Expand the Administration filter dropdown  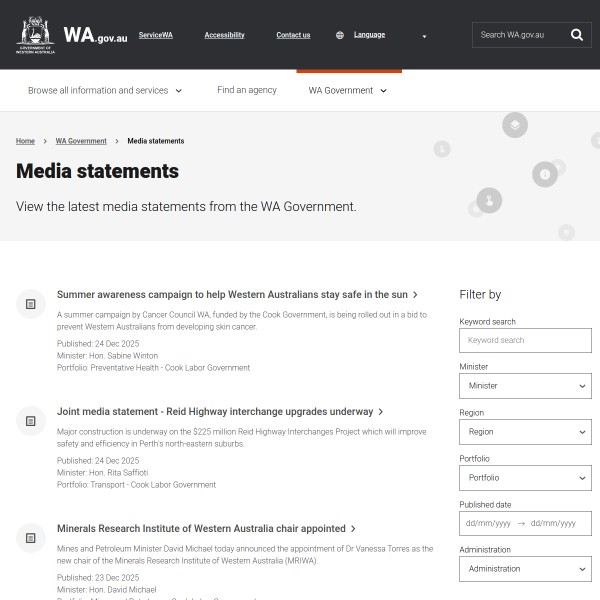[525, 569]
